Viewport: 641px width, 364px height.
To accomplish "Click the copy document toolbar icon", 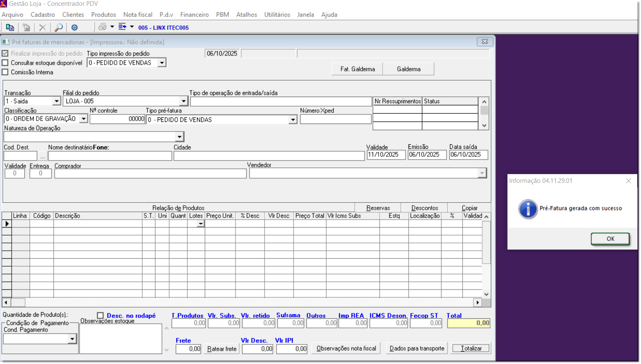I will pos(10,27).
